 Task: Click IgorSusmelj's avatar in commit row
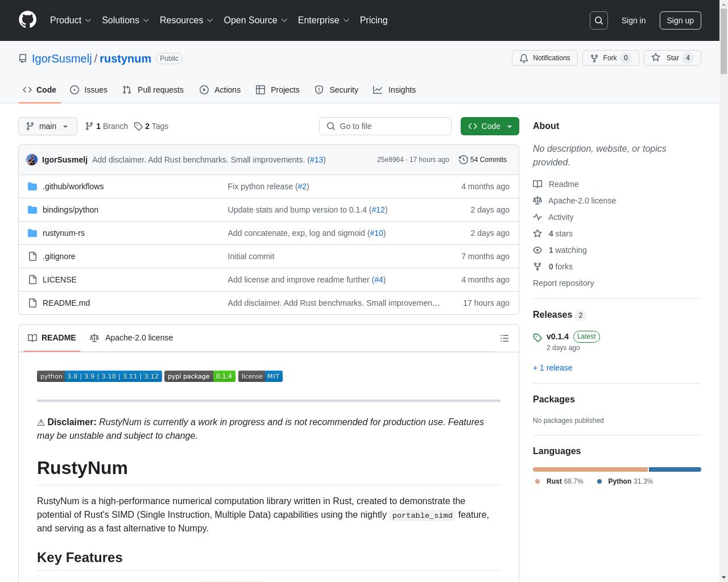coord(32,160)
